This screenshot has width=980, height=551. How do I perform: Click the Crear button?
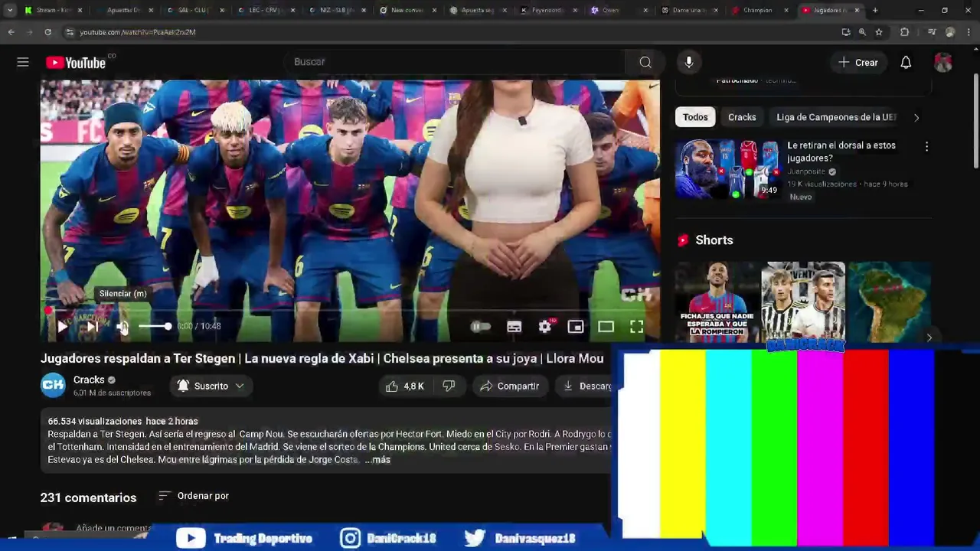[x=858, y=63]
